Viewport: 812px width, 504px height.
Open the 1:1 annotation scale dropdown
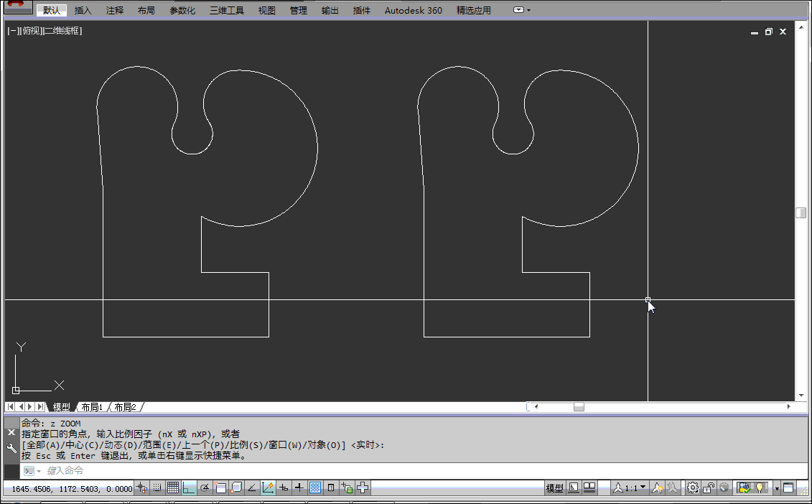pyautogui.click(x=629, y=488)
